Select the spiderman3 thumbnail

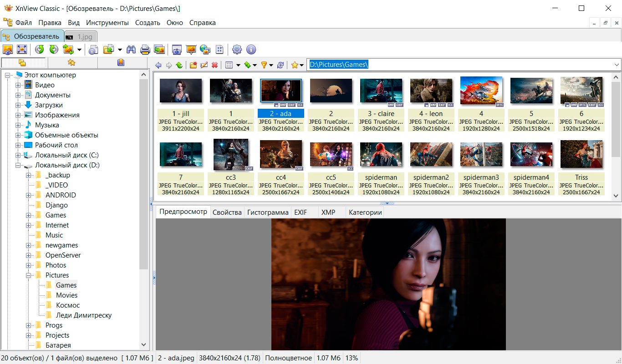click(x=481, y=154)
